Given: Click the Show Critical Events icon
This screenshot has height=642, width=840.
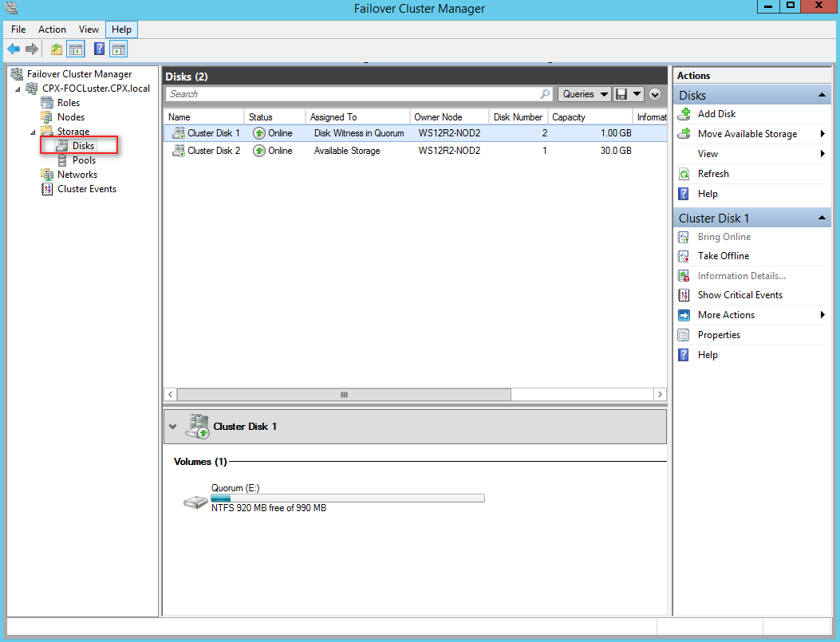Looking at the screenshot, I should 684,295.
